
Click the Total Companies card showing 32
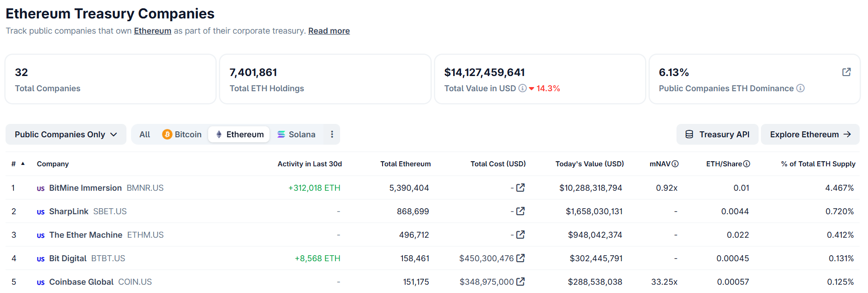pyautogui.click(x=111, y=79)
